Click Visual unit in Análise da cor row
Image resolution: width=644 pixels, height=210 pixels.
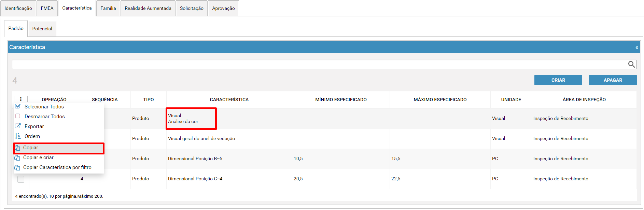coord(499,118)
